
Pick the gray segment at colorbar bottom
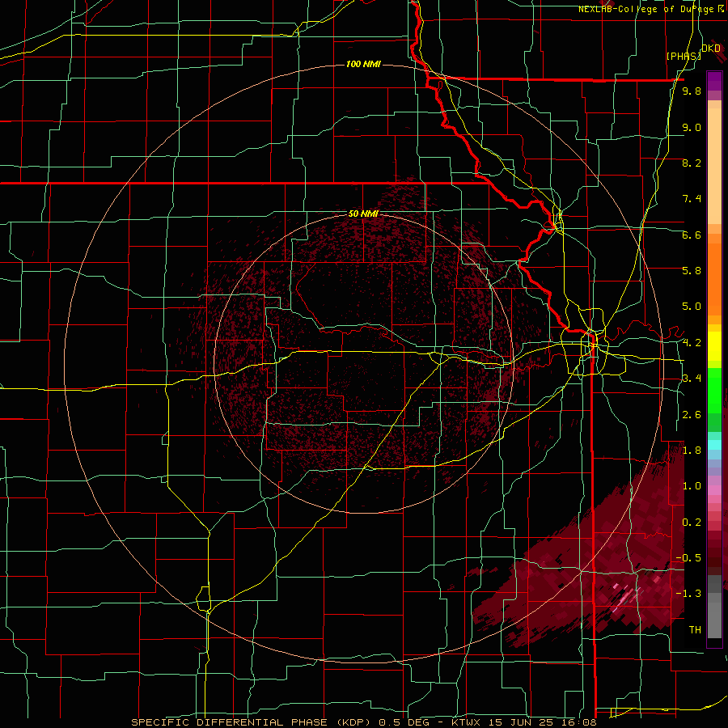click(714, 622)
